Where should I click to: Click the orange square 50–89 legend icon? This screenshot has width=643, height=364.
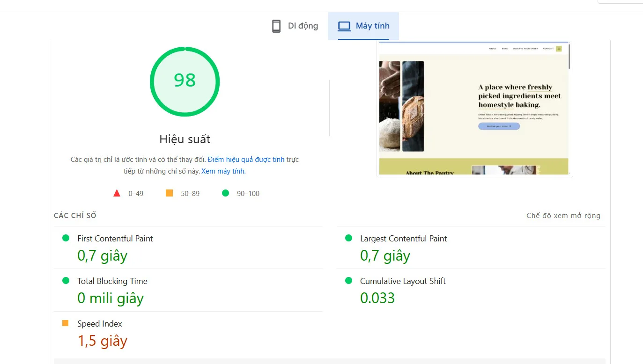coord(169,193)
